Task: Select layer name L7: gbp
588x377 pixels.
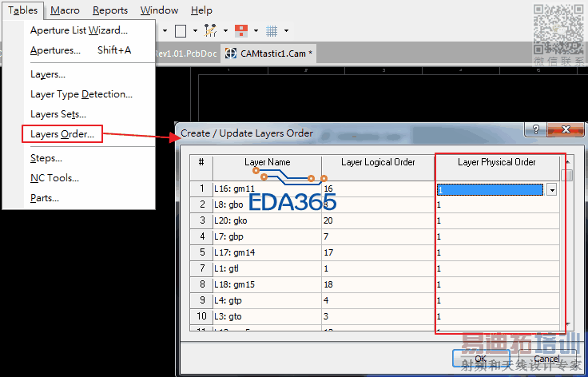Action: tap(228, 236)
